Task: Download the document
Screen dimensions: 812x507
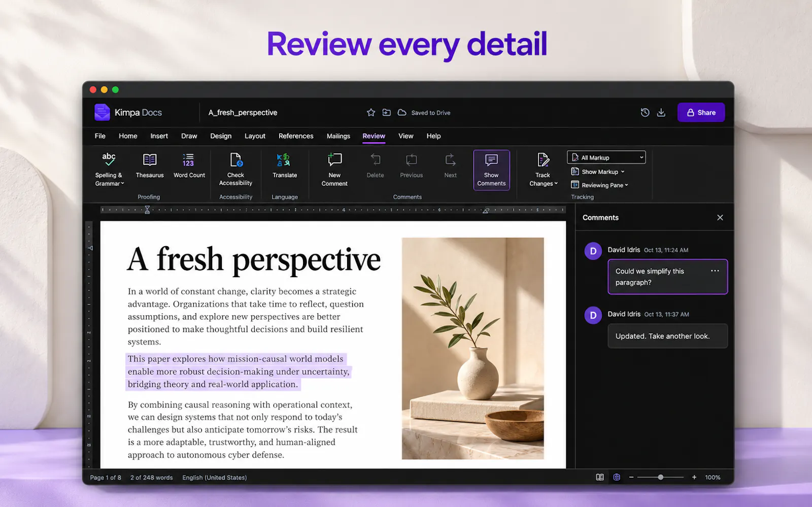Action: point(661,113)
